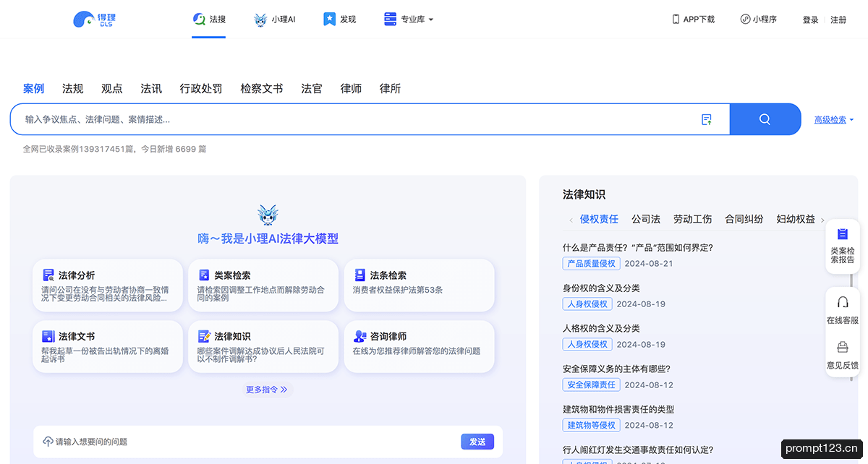
Task: Click the 安全保障责任 tag
Action: coord(591,385)
